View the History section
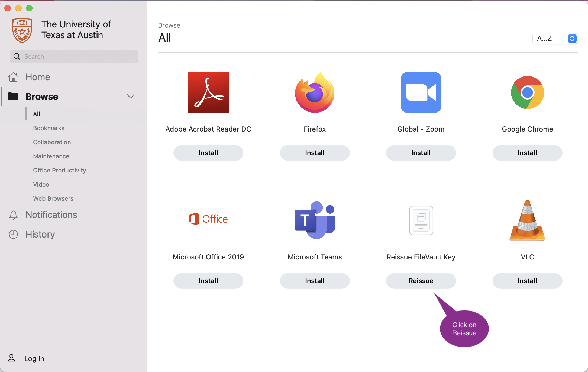Screen dimensions: 588x372 click(x=40, y=234)
